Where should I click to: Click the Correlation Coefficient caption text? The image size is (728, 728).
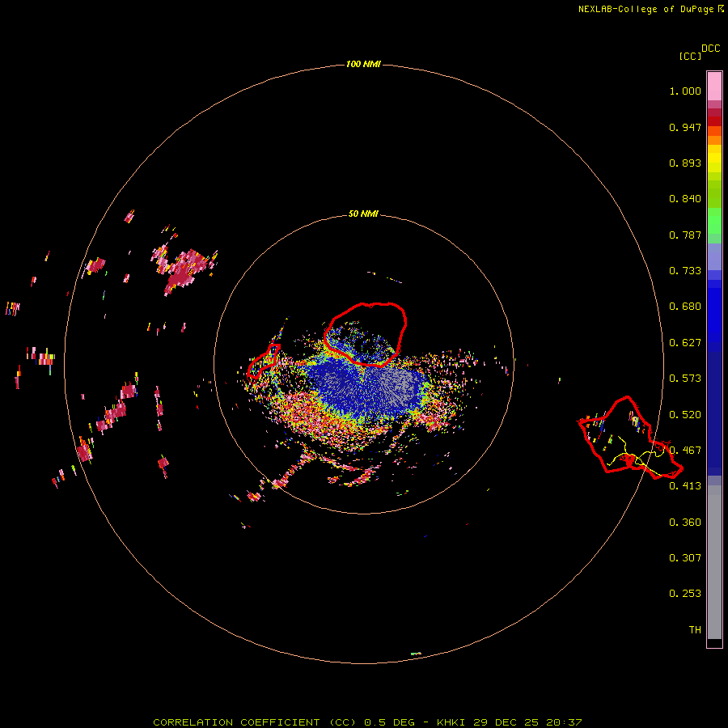(x=367, y=722)
